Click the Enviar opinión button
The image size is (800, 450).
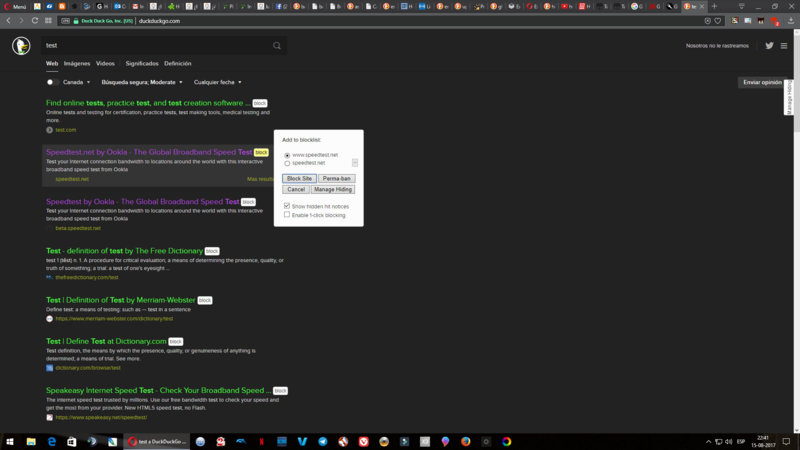pyautogui.click(x=762, y=82)
